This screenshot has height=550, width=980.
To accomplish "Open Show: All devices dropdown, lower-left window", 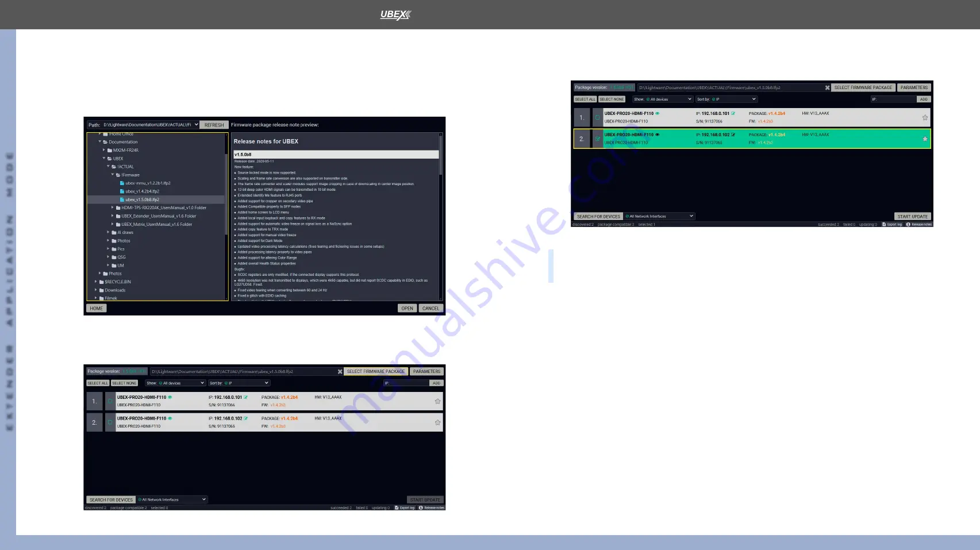I will [x=175, y=383].
